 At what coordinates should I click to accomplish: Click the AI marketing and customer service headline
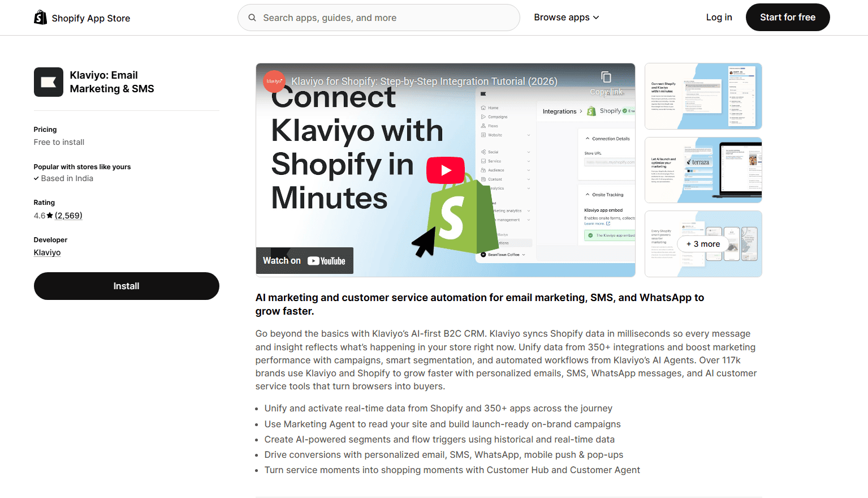click(480, 304)
